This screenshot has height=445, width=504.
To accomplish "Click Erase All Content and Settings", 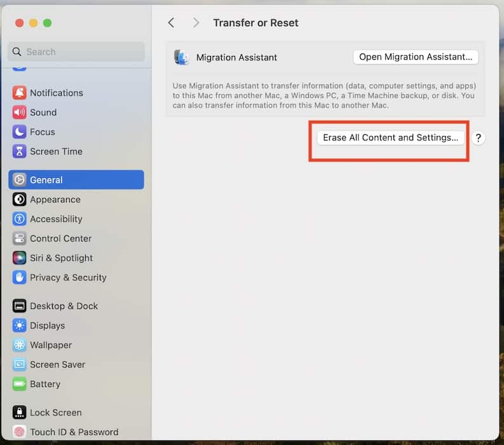I will pos(390,138).
